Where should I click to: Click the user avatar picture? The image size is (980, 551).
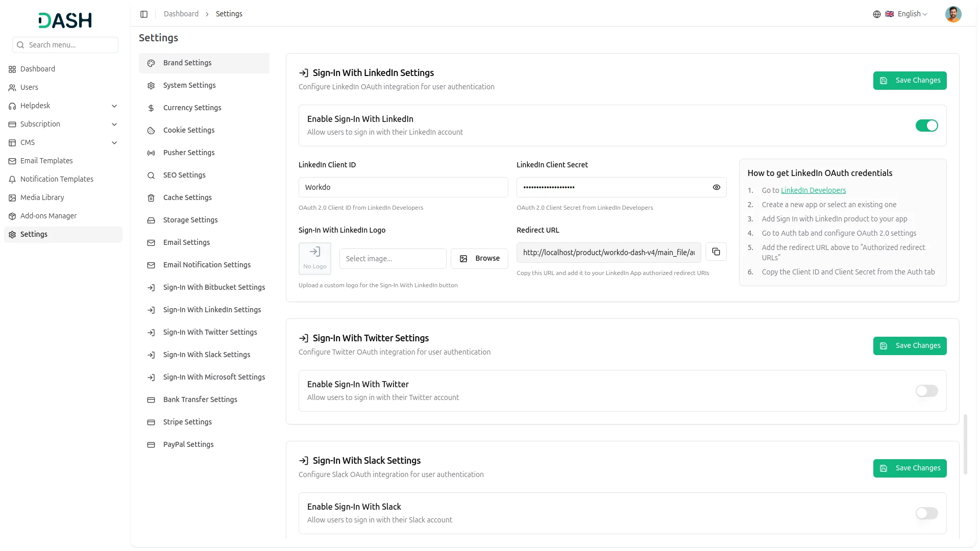(x=953, y=14)
